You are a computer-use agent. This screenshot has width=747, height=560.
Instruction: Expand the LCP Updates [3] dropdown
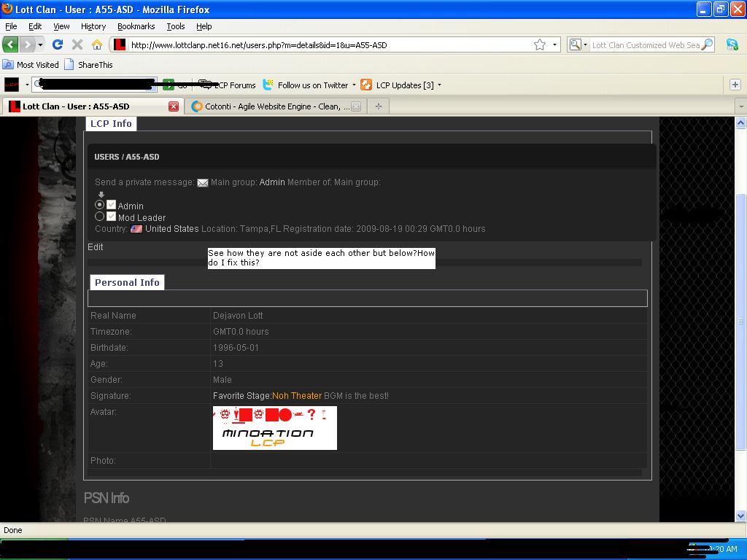(x=438, y=85)
